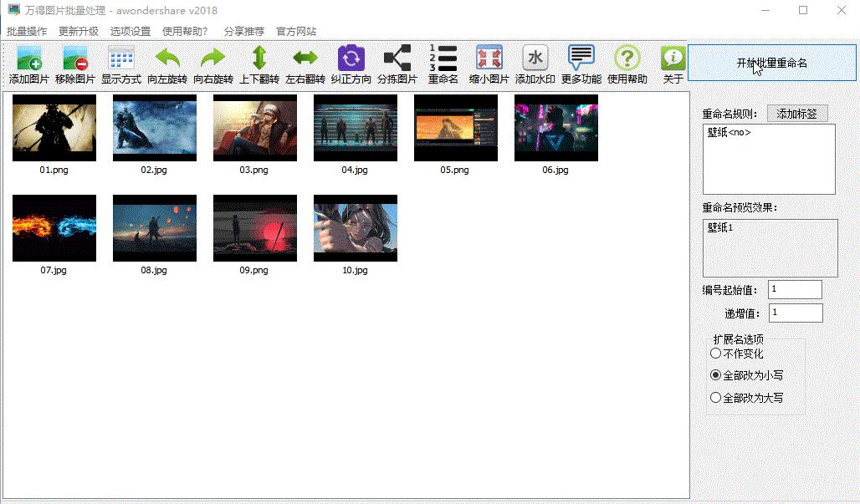Flip vertically with 上下翻转 icon
The width and height of the screenshot is (860, 504).
click(259, 59)
